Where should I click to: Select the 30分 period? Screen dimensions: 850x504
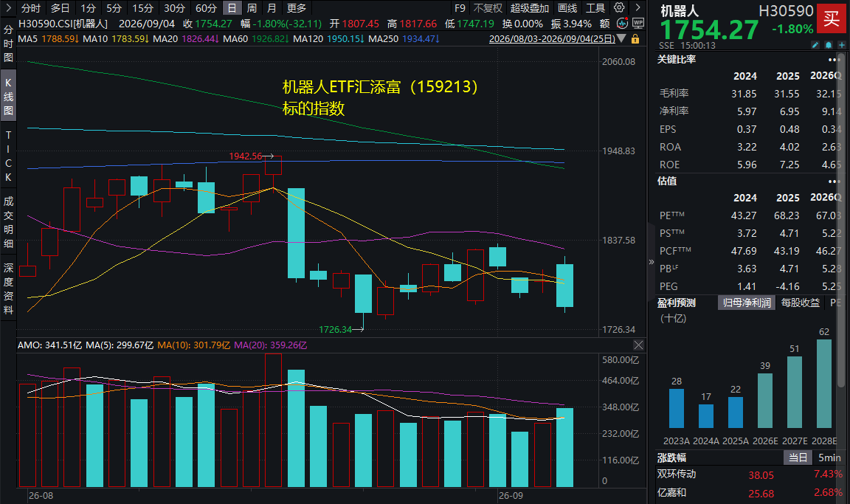click(175, 8)
